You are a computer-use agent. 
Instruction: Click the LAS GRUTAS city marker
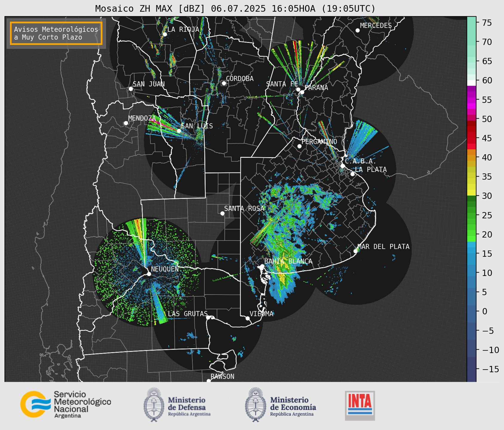pyautogui.click(x=208, y=317)
